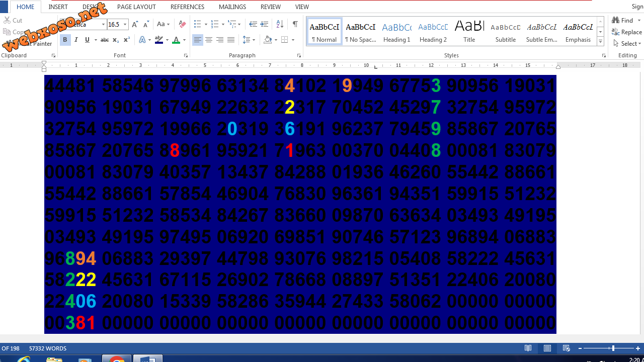Click zoom out minus icon
This screenshot has height=362, width=644.
tap(580, 348)
